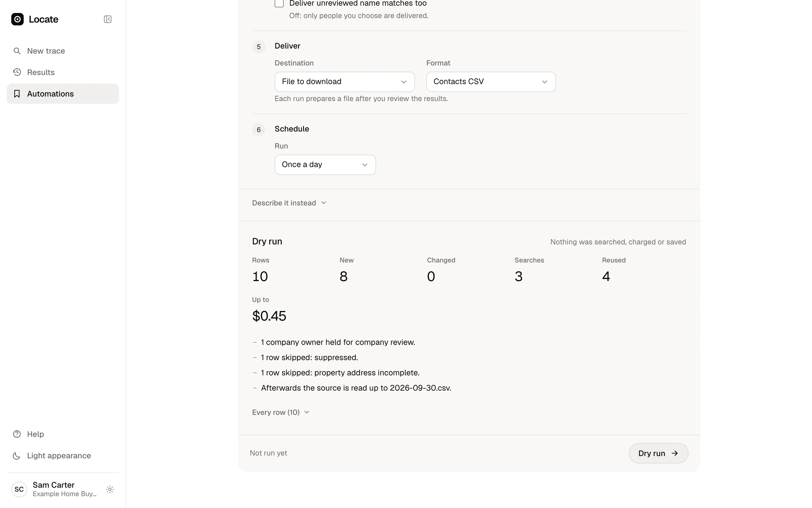812x508 pixels.
Task: Click the Automations bookmark icon
Action: click(x=17, y=94)
